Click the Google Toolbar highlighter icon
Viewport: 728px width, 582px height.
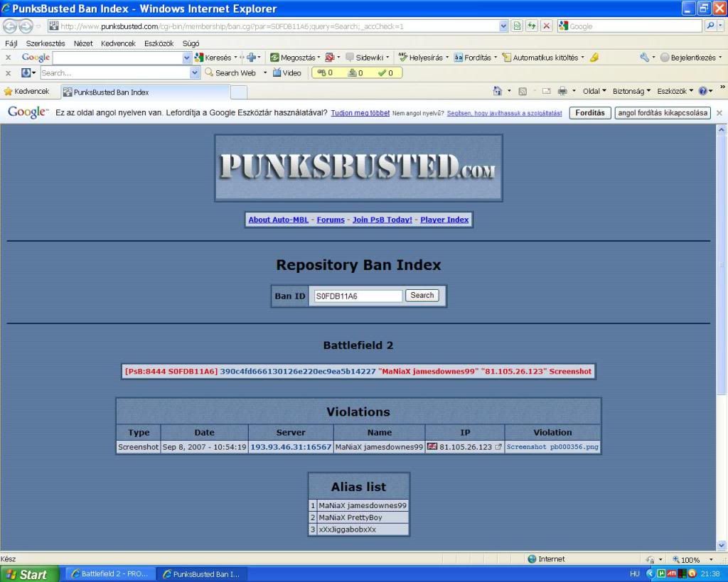594,58
